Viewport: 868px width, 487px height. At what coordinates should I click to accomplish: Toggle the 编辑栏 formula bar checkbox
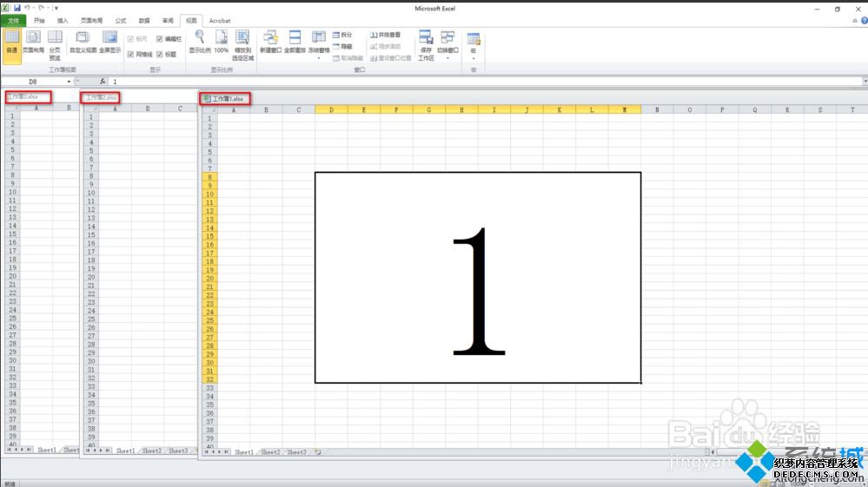[159, 39]
